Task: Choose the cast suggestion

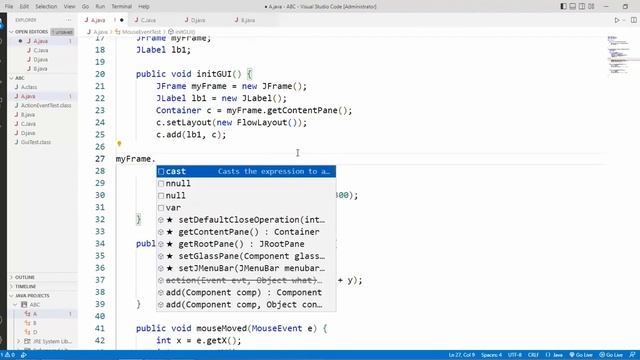Action: 246,171
